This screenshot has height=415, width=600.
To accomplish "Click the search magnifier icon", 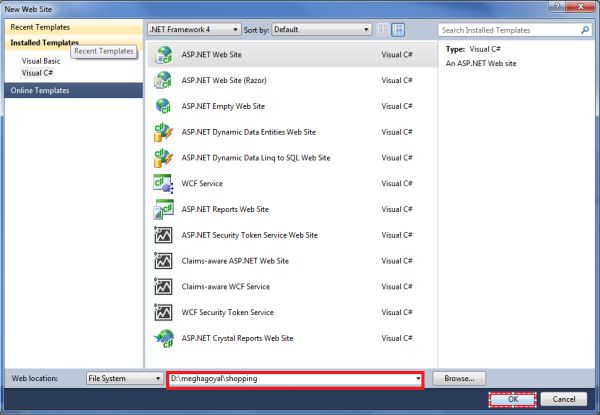I will tap(585, 30).
